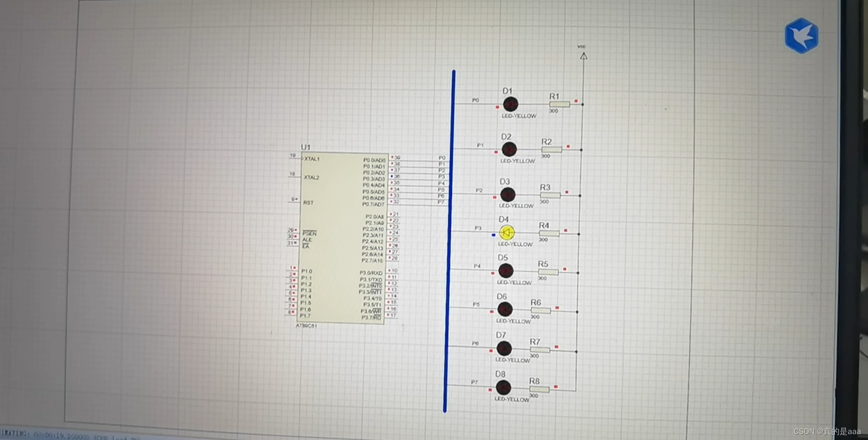This screenshot has width=868, height=440.
Task: Click the P1.0 pin label on U1
Action: [x=307, y=271]
